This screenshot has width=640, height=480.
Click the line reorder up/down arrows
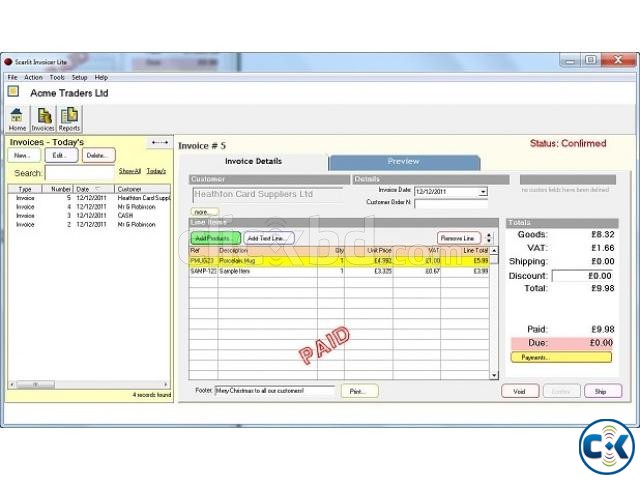click(489, 238)
